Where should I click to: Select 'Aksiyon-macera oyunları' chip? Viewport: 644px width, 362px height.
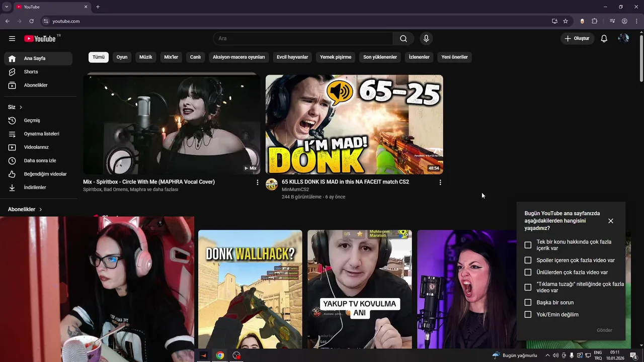[x=238, y=57]
